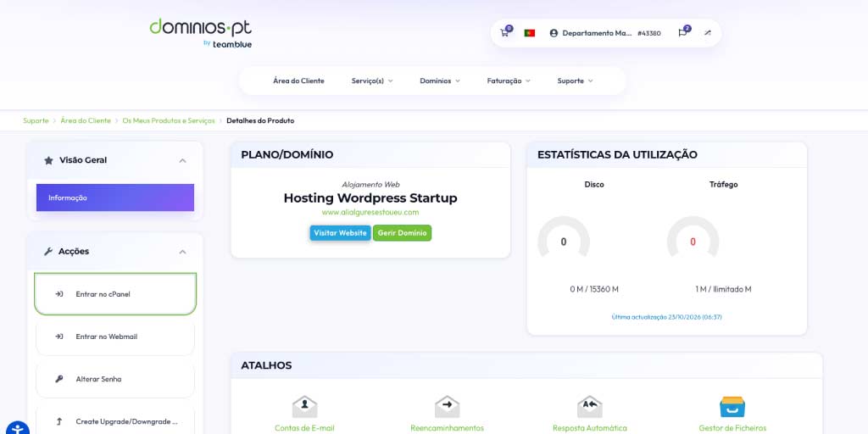Click the Contas de E-mail link text
The height and width of the screenshot is (434, 868).
304,428
